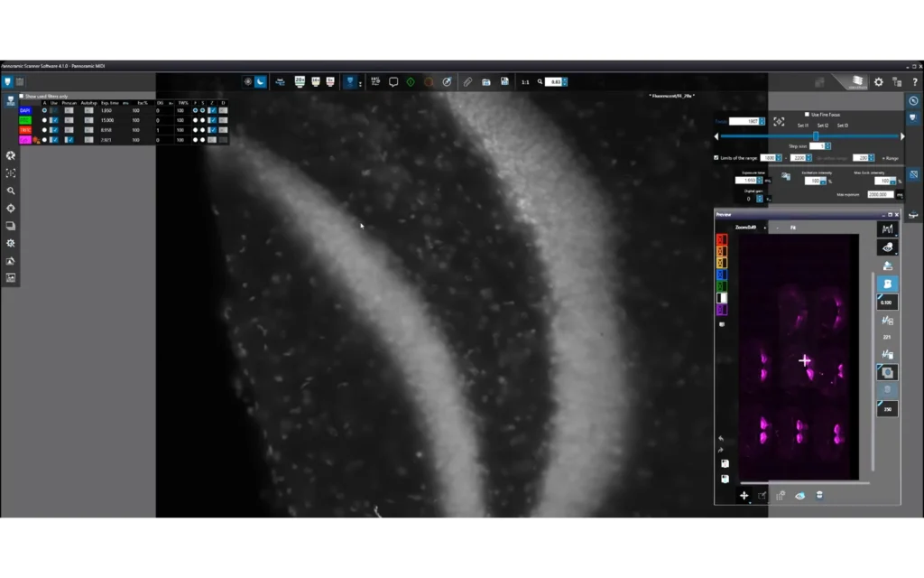Click the stage navigation crosshair icon beside Focus
The height and width of the screenshot is (578, 924).
point(780,121)
